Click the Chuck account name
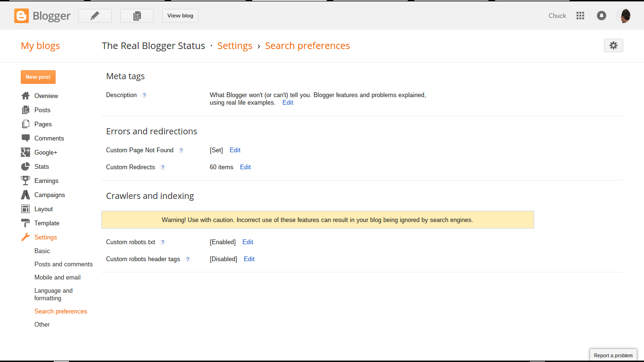Screen dimensions: 644x362 click(x=557, y=16)
